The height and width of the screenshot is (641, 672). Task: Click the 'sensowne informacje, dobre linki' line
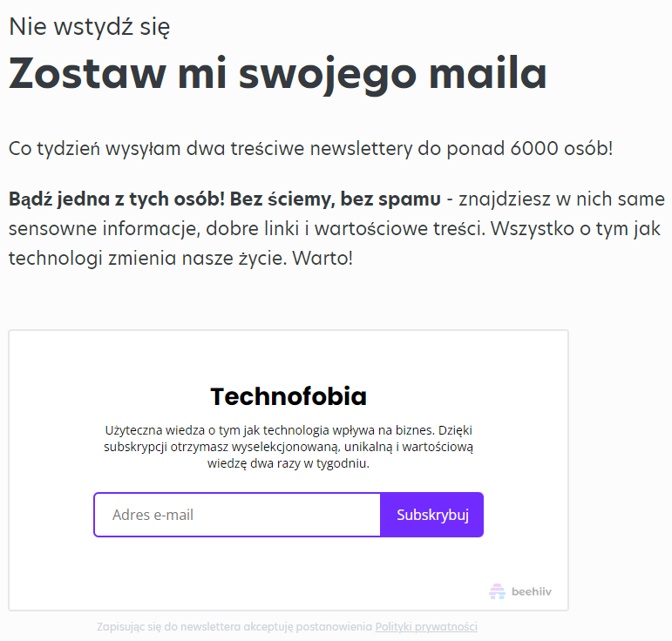click(x=153, y=229)
